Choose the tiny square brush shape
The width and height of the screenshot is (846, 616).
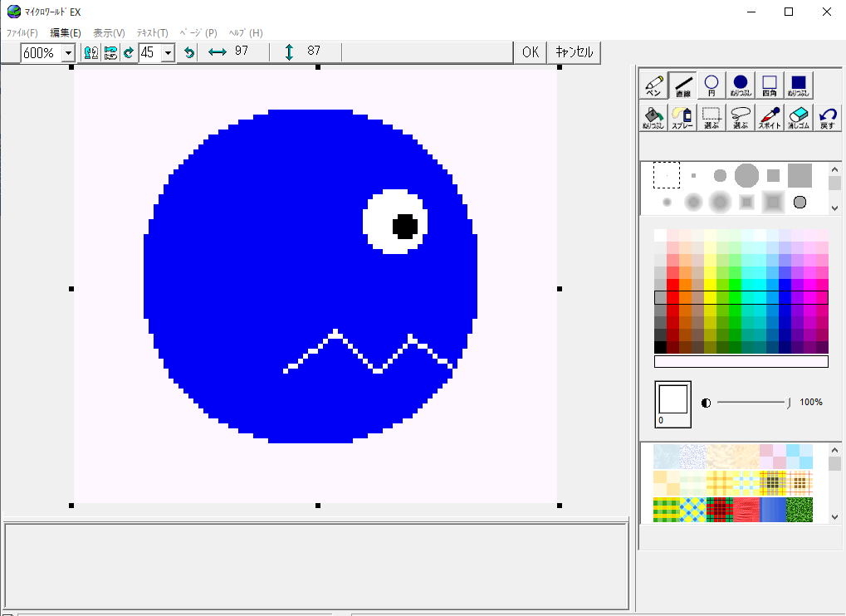click(693, 175)
